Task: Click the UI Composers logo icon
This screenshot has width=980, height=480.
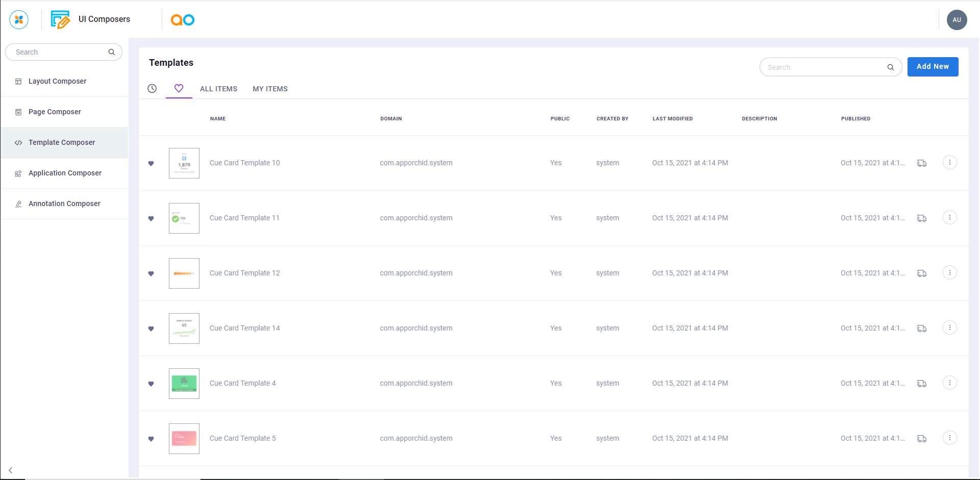Action: 60,20
